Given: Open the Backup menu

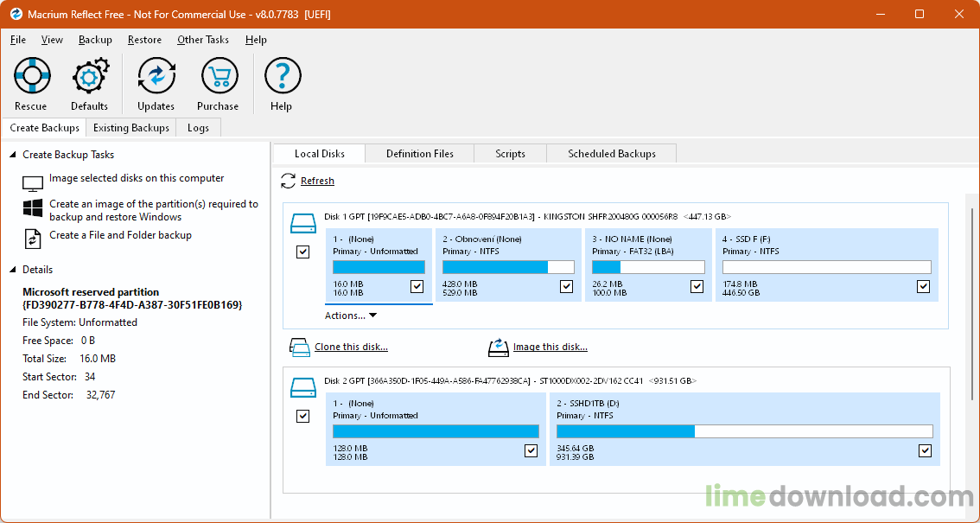Looking at the screenshot, I should tap(96, 40).
